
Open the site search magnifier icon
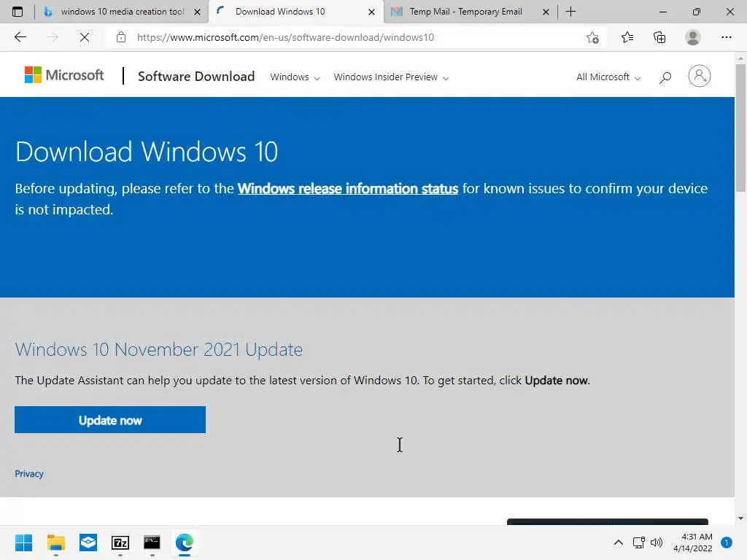665,77
